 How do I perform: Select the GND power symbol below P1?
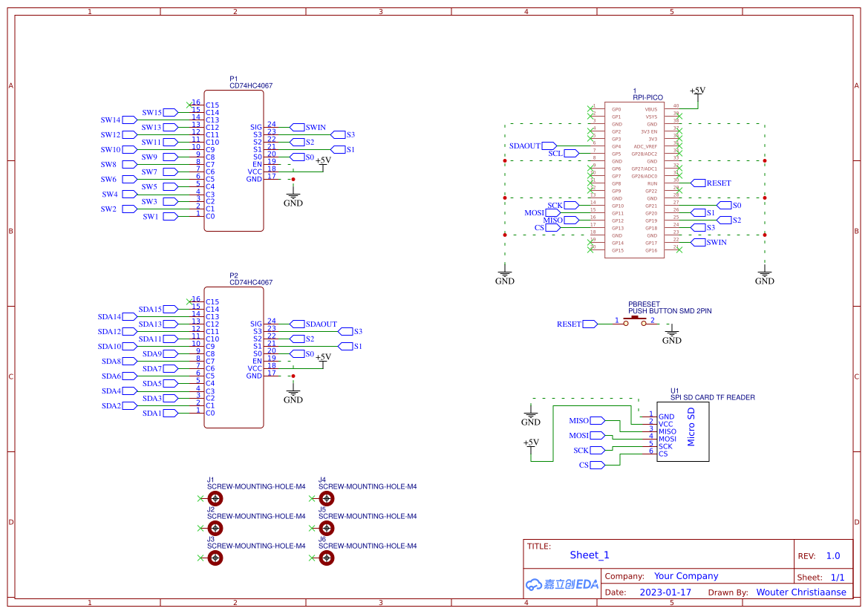(x=293, y=195)
